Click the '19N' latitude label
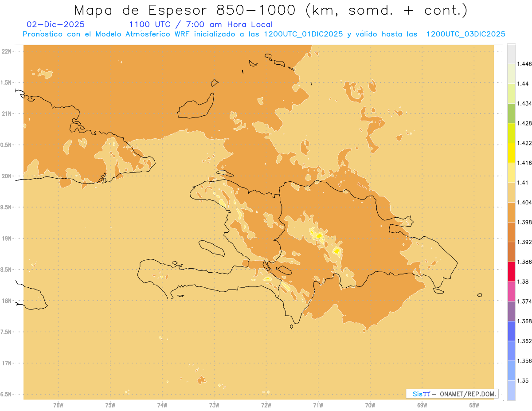The width and height of the screenshot is (532, 411). pos(7,238)
